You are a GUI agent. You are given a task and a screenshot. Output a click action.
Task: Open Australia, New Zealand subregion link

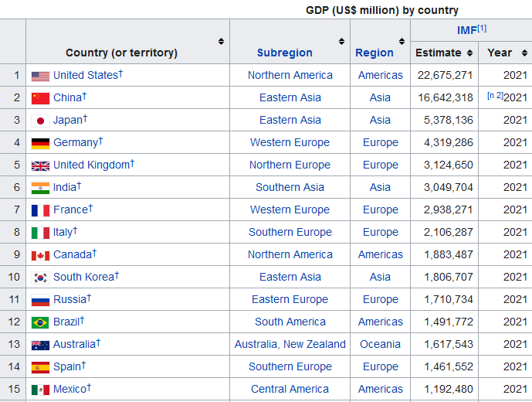point(290,344)
